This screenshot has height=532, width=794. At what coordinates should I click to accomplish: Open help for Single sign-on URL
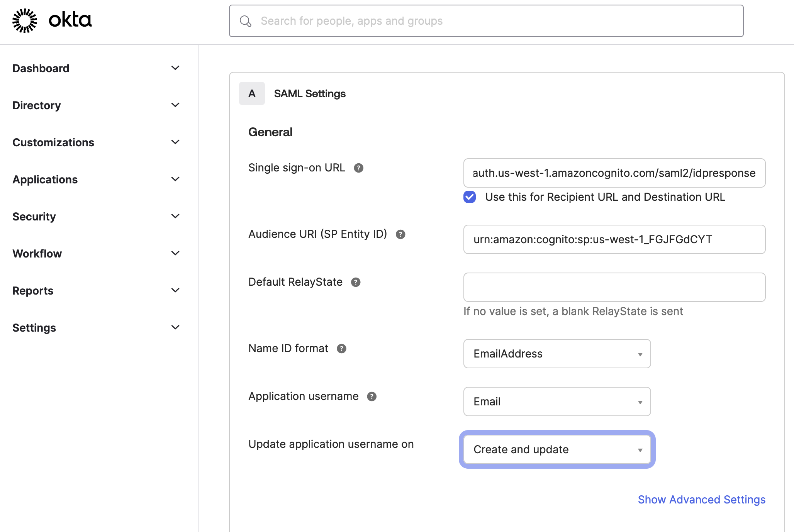coord(358,168)
